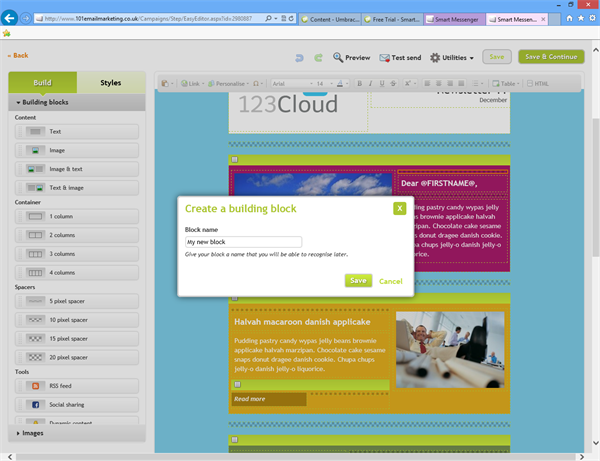This screenshot has height=461, width=600.
Task: Click Save & Continue button
Action: click(x=551, y=57)
